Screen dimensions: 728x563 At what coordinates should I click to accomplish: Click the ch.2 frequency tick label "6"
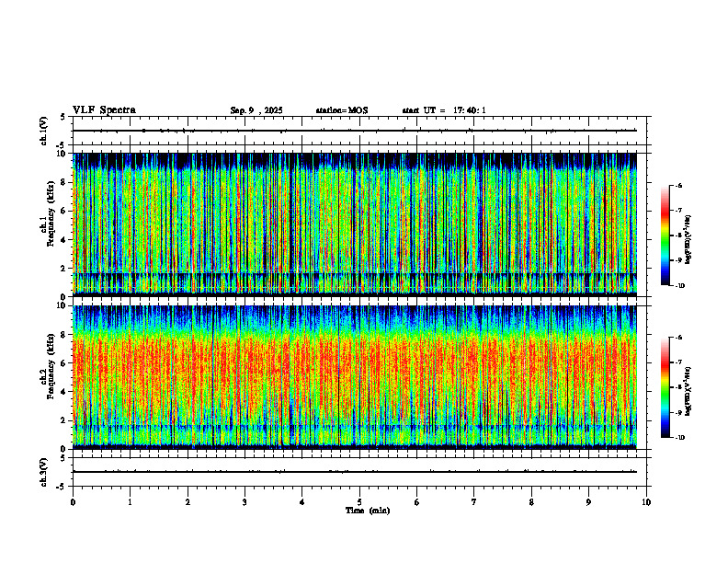pyautogui.click(x=65, y=363)
